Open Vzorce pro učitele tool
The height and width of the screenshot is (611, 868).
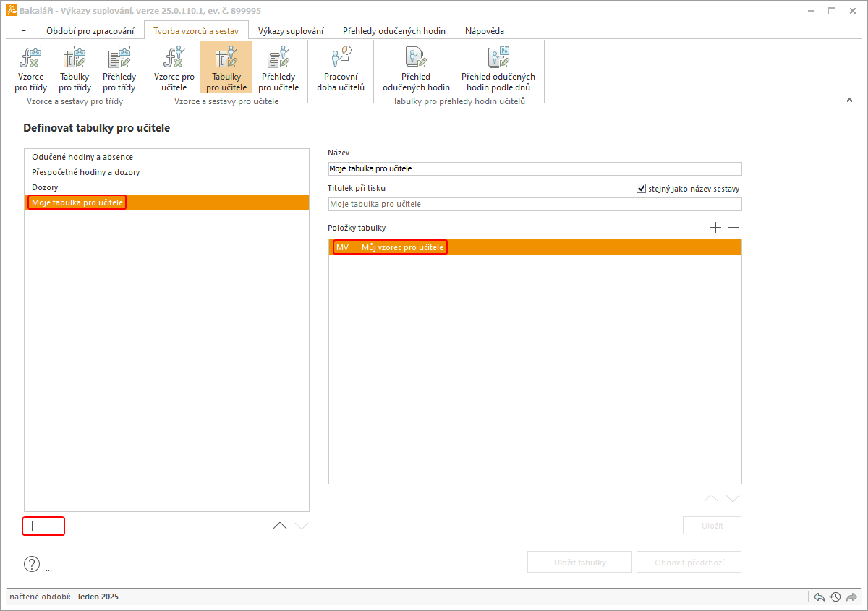click(174, 68)
